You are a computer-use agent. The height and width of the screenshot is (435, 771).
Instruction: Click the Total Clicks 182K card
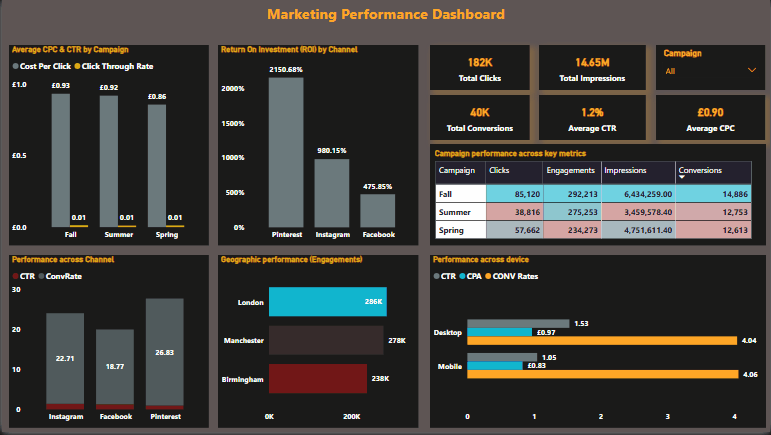[x=479, y=68]
